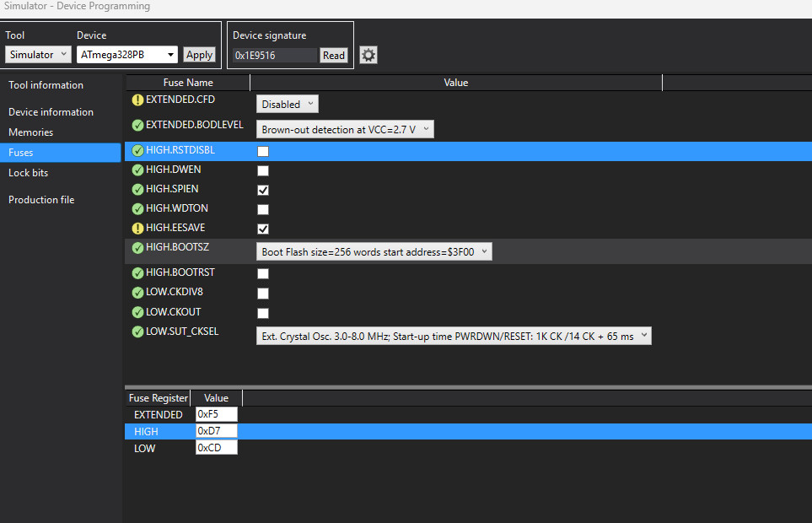This screenshot has width=812, height=523.
Task: Uncheck the HIGH.SPIEN checkbox
Action: (263, 191)
